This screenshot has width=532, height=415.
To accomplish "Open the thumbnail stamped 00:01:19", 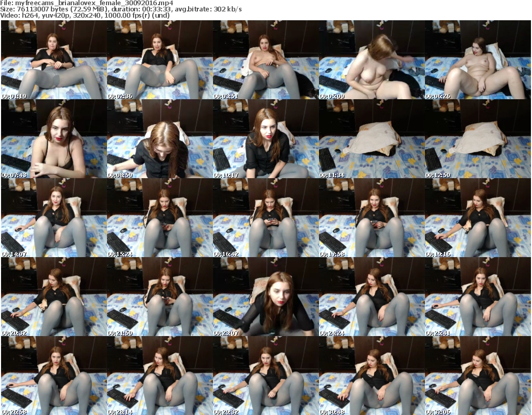I will (54, 60).
